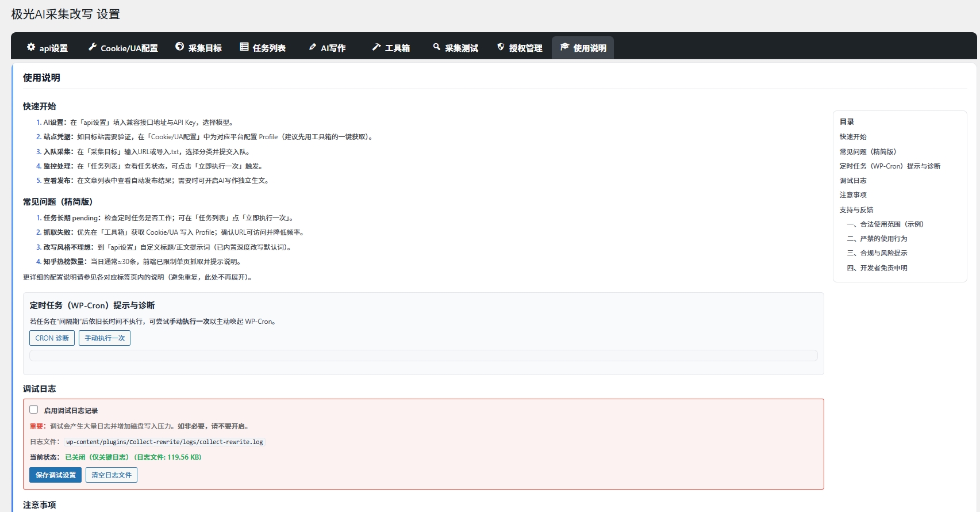Screen dimensions: 980x512
Task: Enable the 启用调试日志记录 checkbox
Action: (34, 410)
